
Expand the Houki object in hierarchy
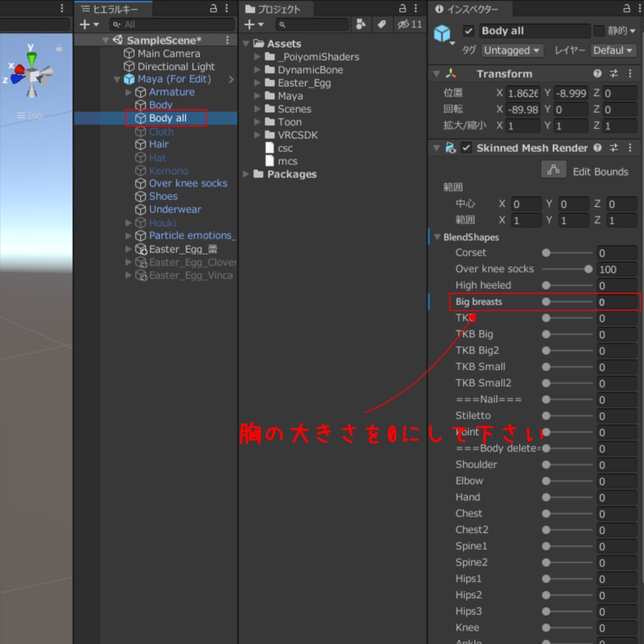point(128,223)
